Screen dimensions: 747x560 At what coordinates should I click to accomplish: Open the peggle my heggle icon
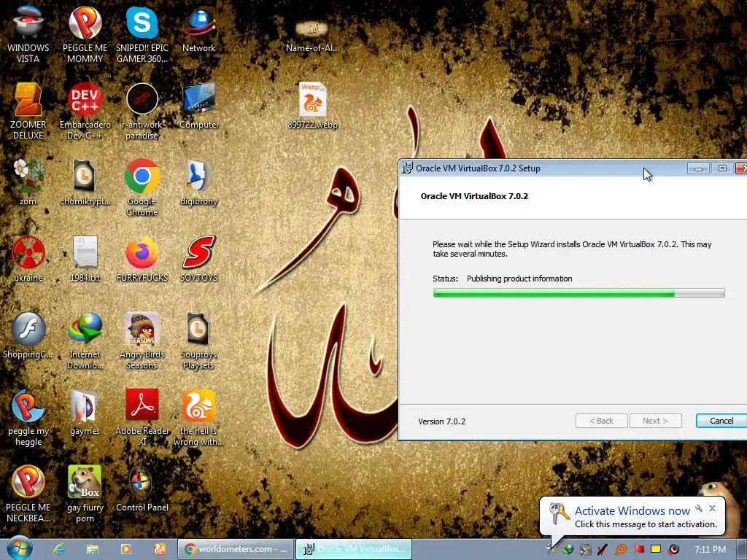(28, 418)
